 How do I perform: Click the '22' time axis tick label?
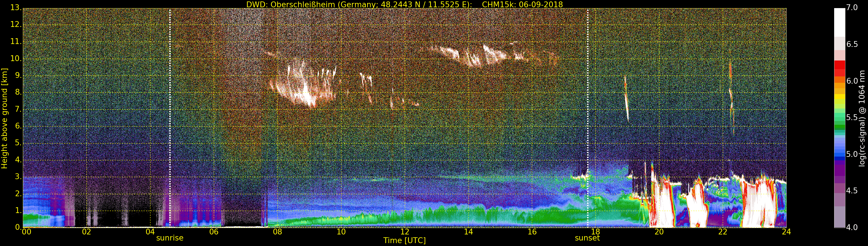click(x=723, y=232)
